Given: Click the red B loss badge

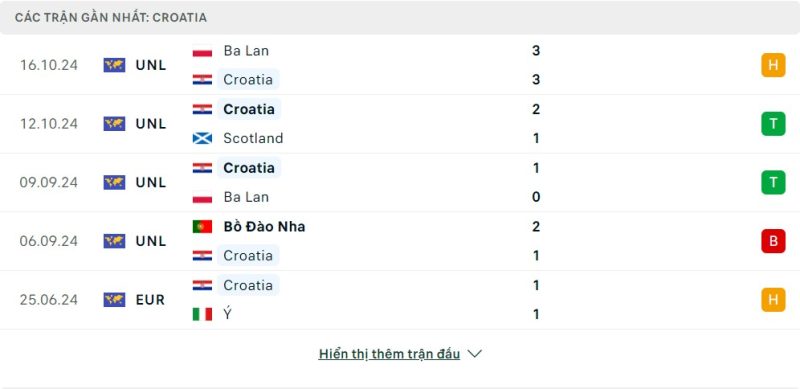Looking at the screenshot, I should pos(773,241).
